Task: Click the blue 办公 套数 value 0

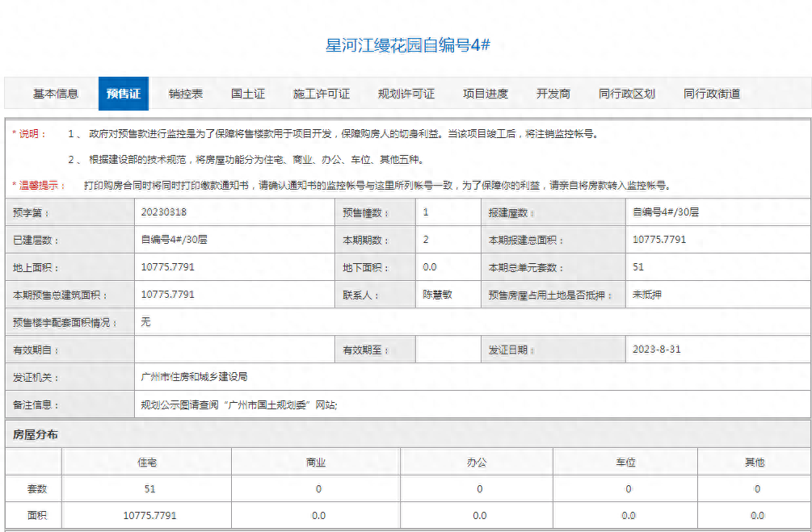Action: (x=479, y=488)
